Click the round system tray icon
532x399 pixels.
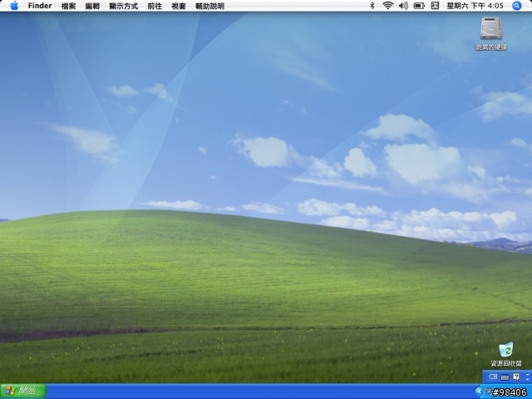(x=488, y=391)
